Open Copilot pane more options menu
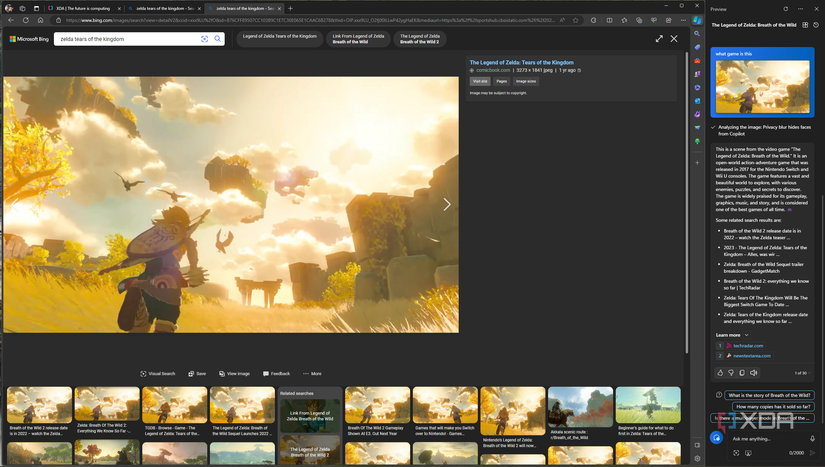The width and height of the screenshot is (825, 467). click(800, 9)
